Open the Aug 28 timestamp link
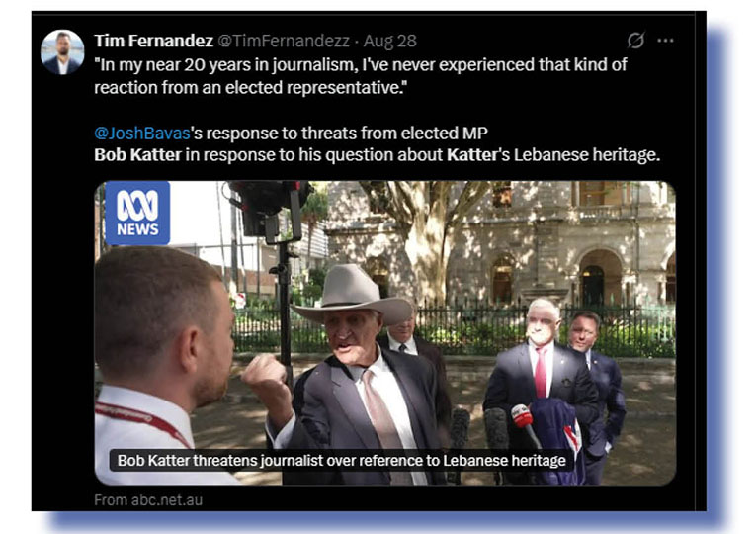756x534 pixels. coord(389,41)
